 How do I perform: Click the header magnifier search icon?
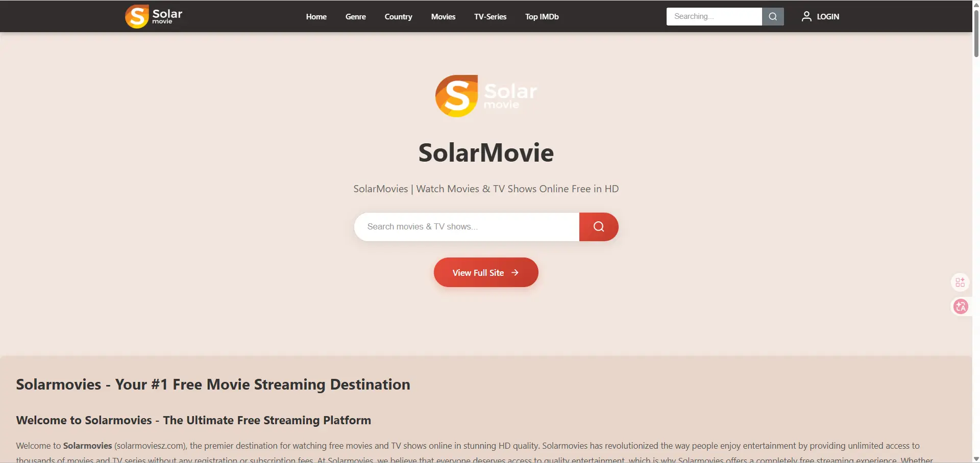point(773,16)
